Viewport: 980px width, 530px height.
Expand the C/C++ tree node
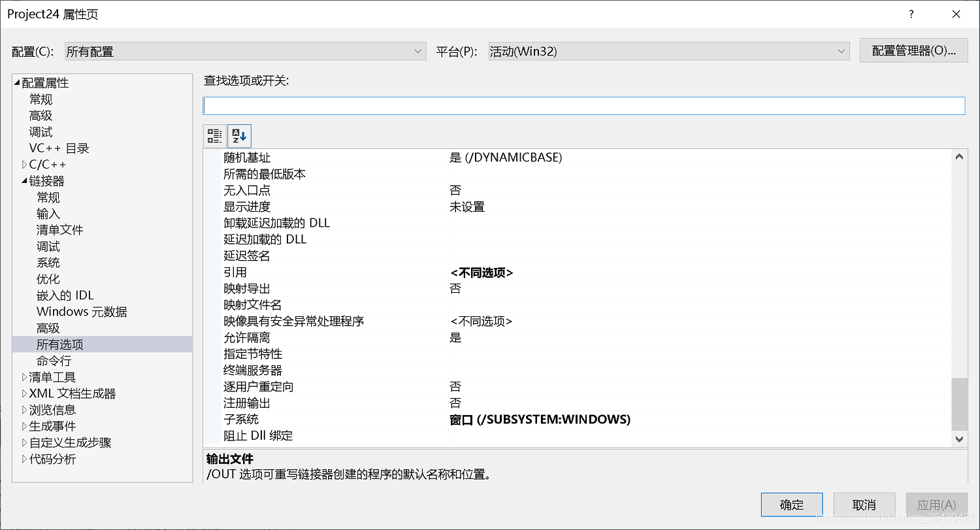[25, 165]
